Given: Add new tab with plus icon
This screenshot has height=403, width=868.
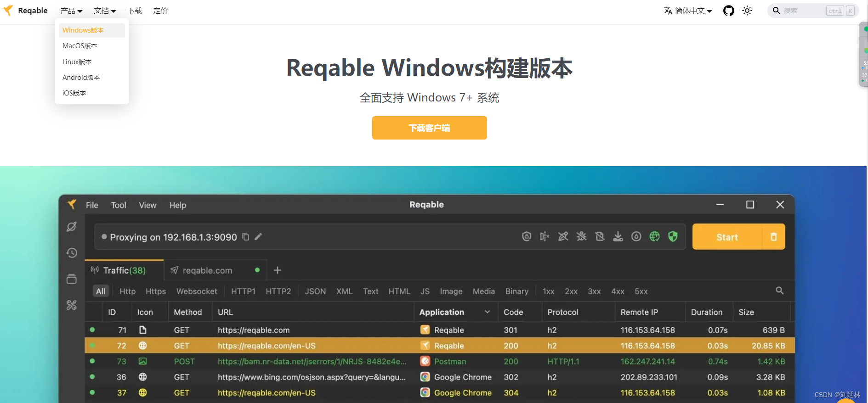Looking at the screenshot, I should pos(278,270).
